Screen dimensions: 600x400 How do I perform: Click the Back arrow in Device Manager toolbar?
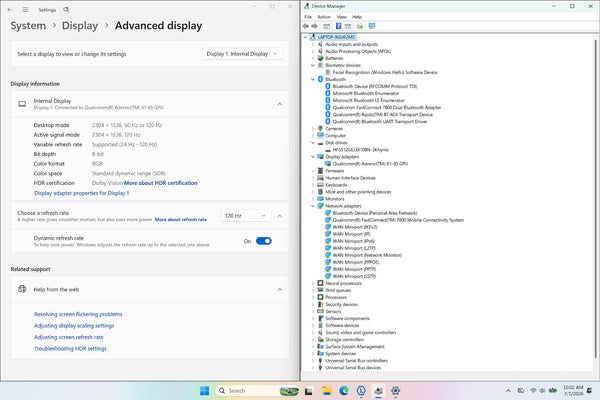pos(306,26)
